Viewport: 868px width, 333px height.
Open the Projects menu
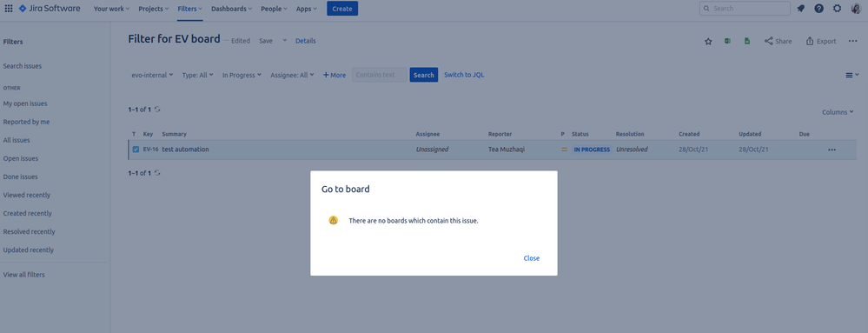[x=154, y=9]
